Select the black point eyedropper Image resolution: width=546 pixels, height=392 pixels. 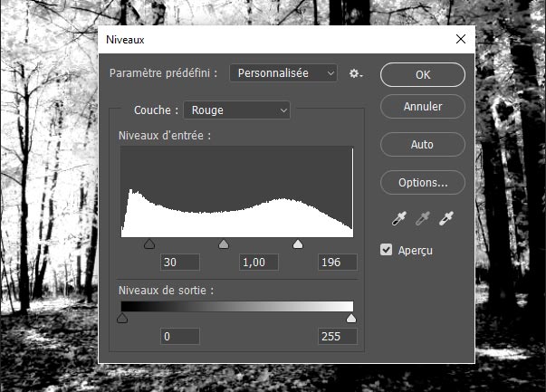399,218
